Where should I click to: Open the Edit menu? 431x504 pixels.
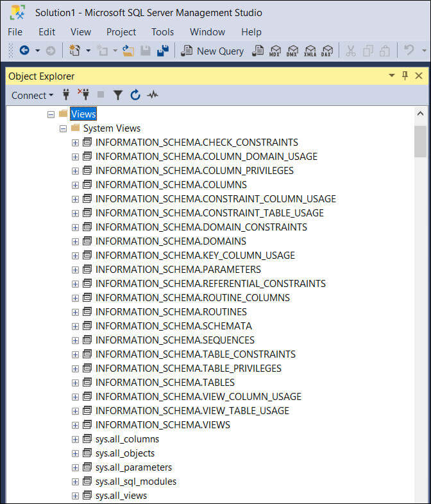coord(47,32)
